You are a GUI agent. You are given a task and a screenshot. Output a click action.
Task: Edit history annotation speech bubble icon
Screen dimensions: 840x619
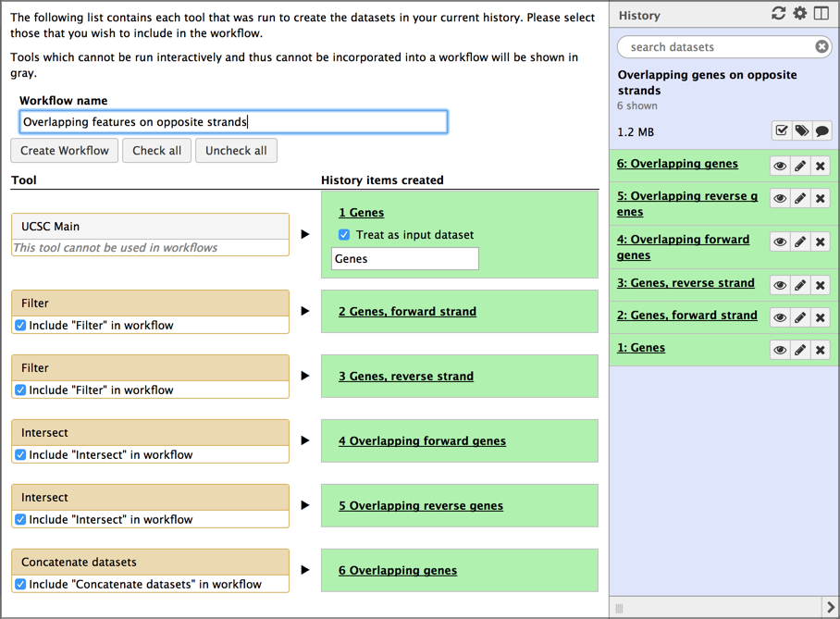tap(821, 130)
